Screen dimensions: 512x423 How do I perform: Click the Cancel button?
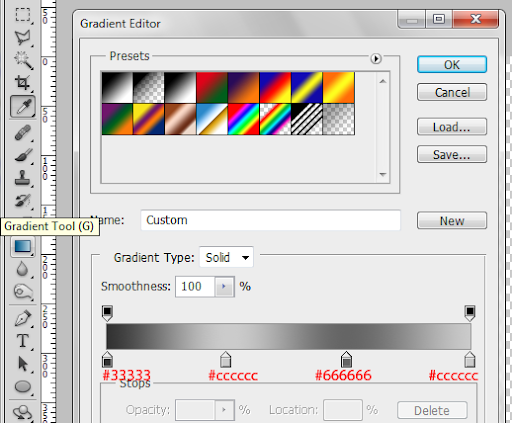click(452, 92)
